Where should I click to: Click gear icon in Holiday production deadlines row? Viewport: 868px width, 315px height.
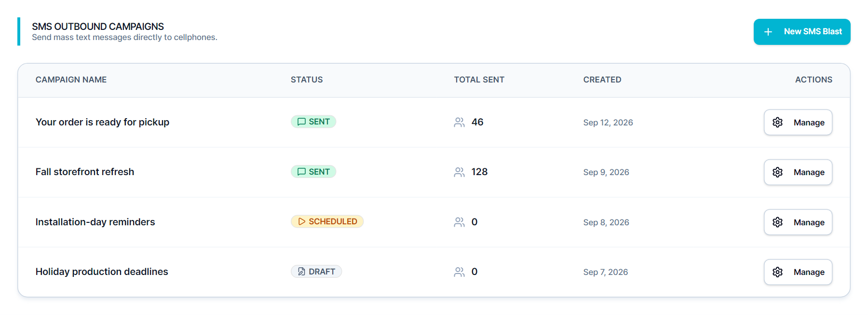pos(777,272)
